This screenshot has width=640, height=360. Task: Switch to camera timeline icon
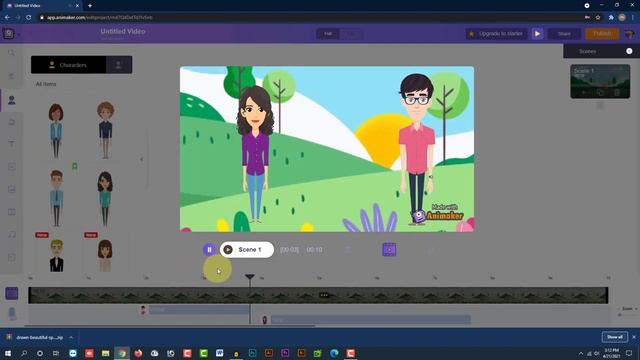point(11,313)
